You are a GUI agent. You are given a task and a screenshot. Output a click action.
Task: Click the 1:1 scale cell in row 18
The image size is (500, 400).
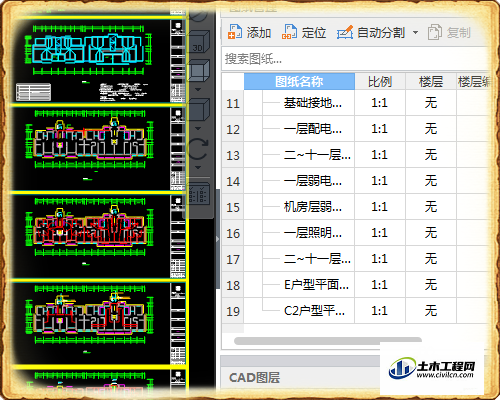(x=380, y=285)
